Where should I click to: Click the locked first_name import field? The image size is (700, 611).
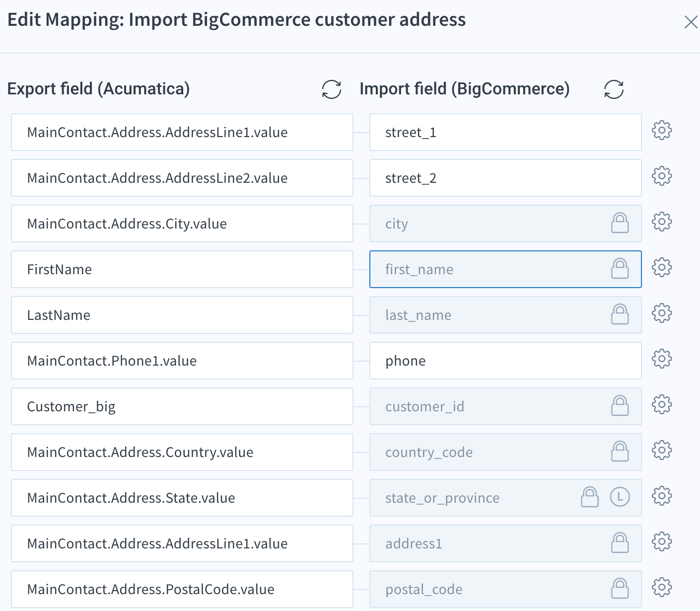pyautogui.click(x=505, y=269)
